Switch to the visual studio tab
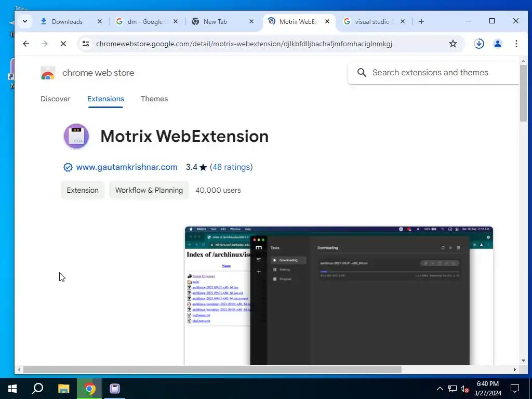The height and width of the screenshot is (399, 532). pos(373,21)
